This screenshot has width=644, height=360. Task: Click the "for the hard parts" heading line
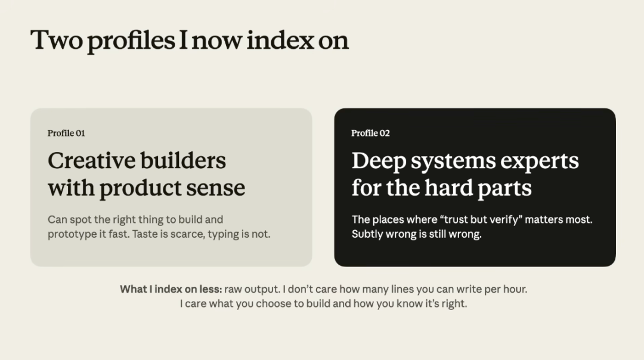441,188
